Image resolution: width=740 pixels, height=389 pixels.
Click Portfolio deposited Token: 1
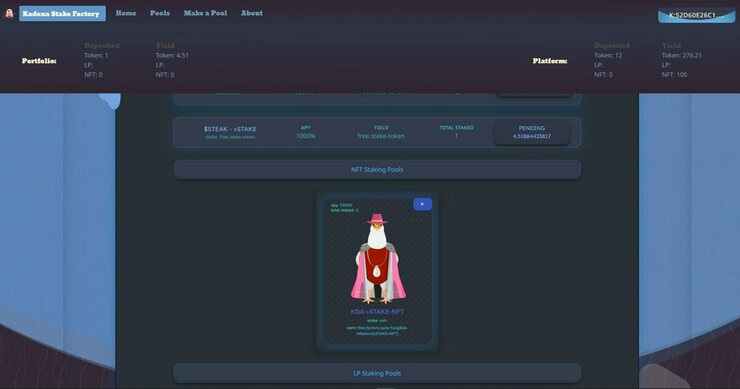(x=96, y=55)
